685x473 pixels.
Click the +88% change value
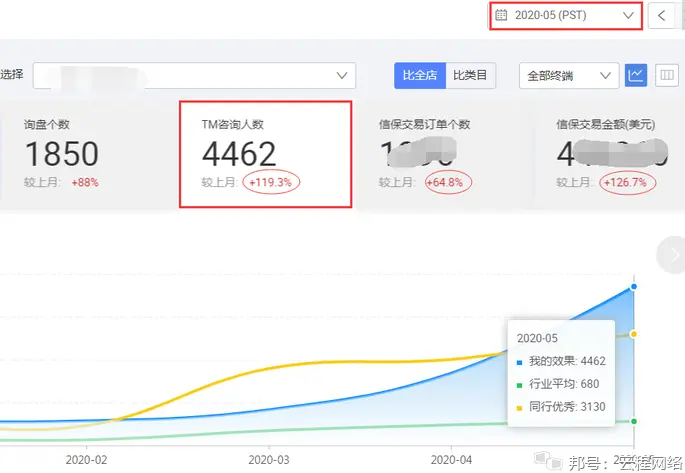tap(85, 183)
